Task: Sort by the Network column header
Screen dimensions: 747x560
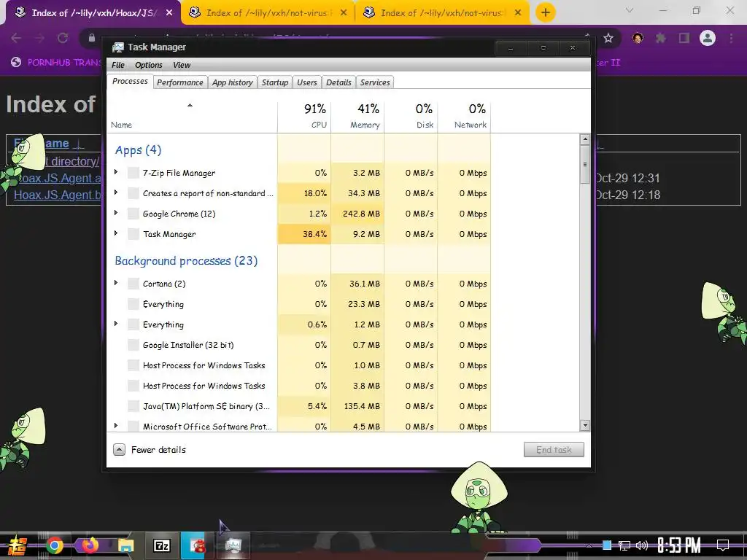Action: tap(465, 116)
